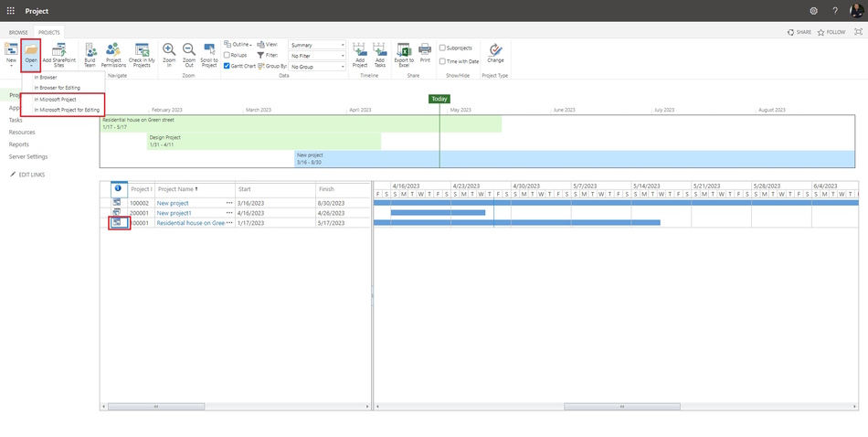Click Check in My Projects icon

click(142, 48)
